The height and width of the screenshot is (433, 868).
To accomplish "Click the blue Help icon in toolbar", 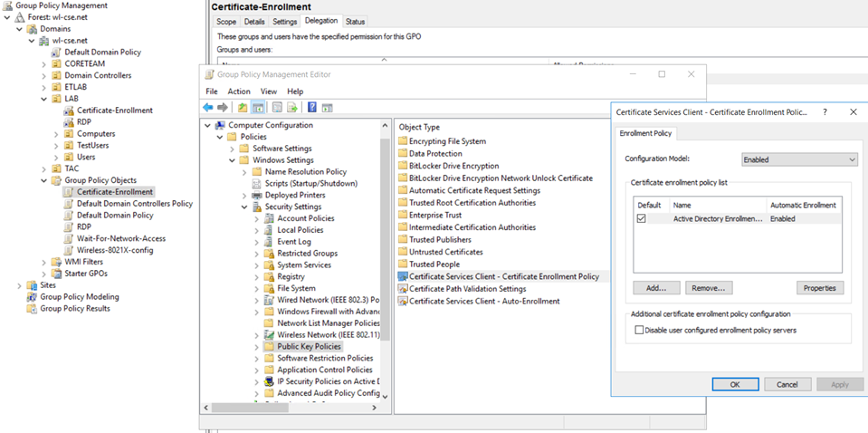I will [311, 108].
